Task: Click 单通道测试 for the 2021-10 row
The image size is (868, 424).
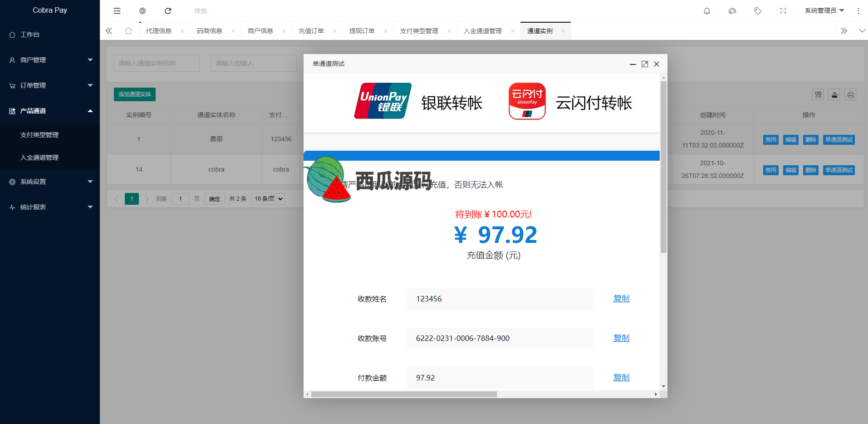Action: [x=839, y=170]
